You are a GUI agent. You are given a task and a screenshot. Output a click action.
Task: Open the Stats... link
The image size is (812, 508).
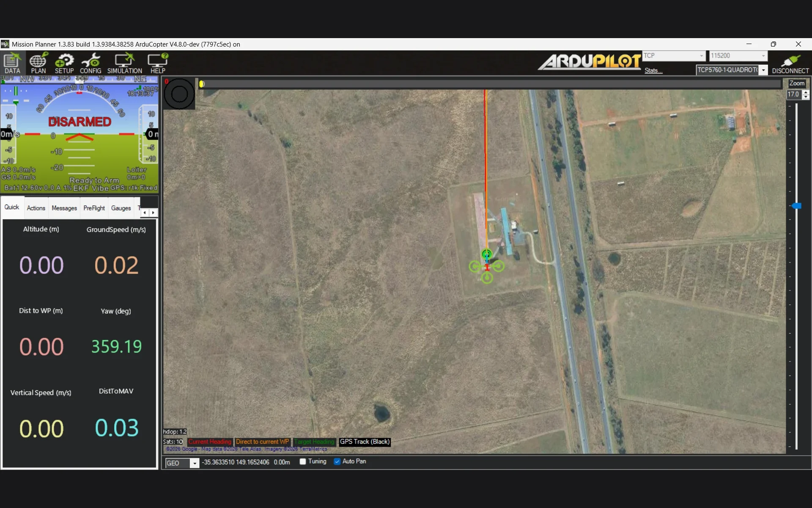653,71
